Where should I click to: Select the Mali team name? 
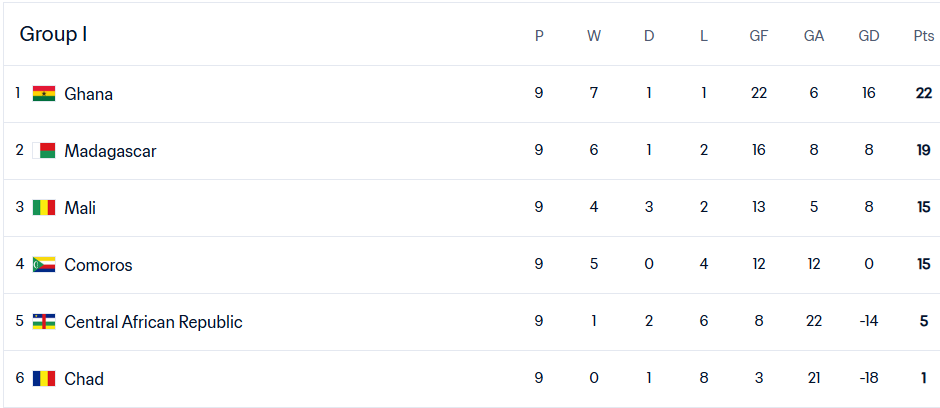tap(80, 208)
